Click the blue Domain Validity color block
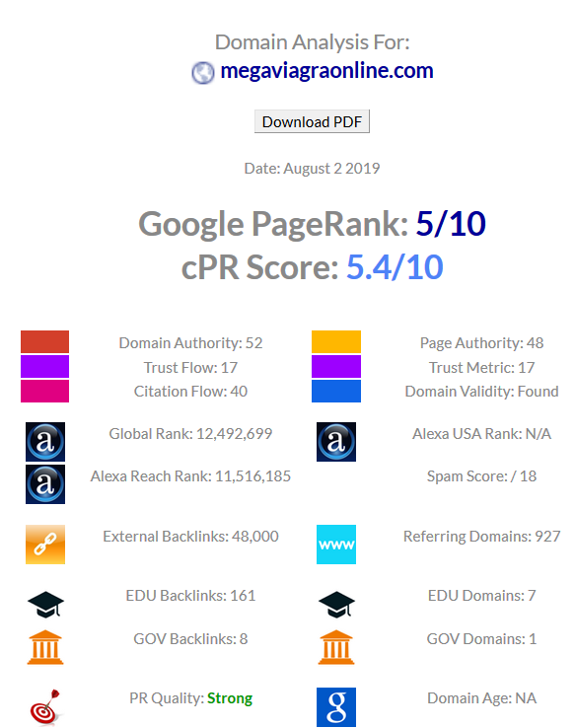The height and width of the screenshot is (728, 576). tap(336, 391)
